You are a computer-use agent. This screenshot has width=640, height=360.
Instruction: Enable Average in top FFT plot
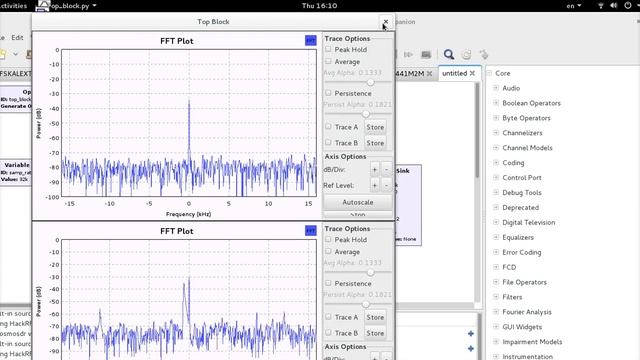[328, 62]
